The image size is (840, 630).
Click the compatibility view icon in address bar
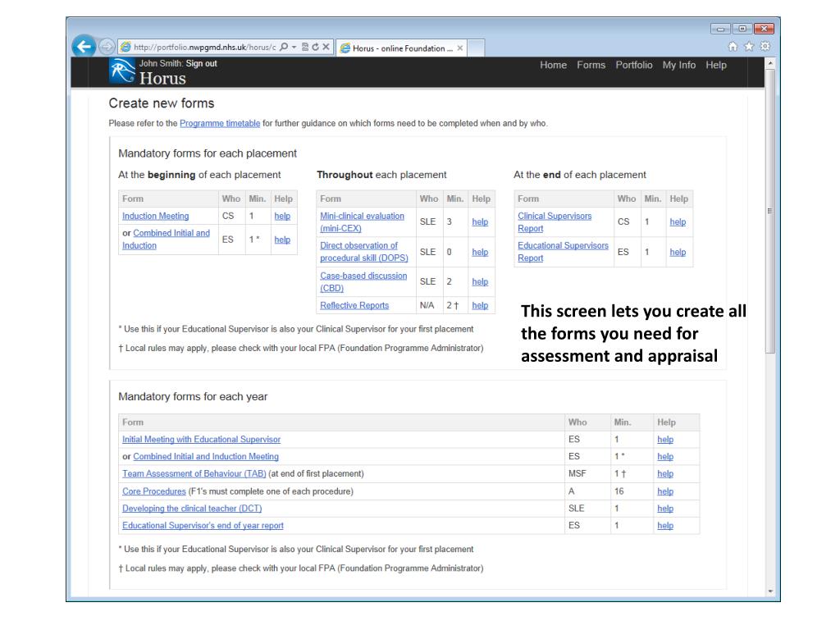click(305, 47)
